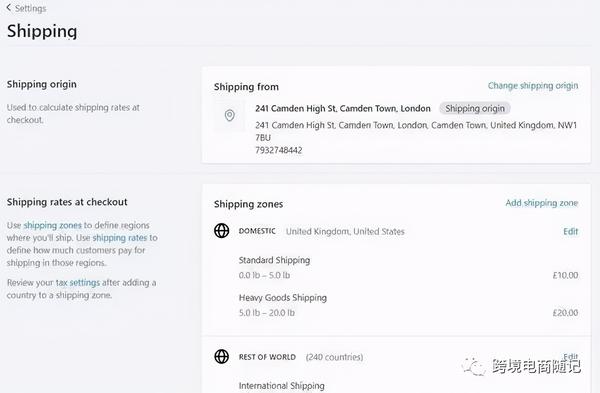600x393 pixels.
Task: Follow the shipping zones help link
Action: (x=52, y=225)
